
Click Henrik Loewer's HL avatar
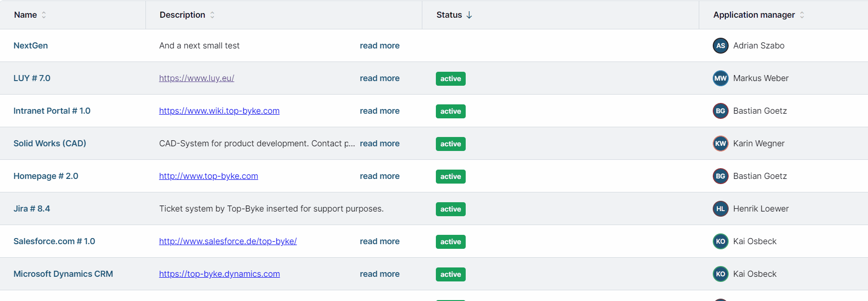point(720,209)
